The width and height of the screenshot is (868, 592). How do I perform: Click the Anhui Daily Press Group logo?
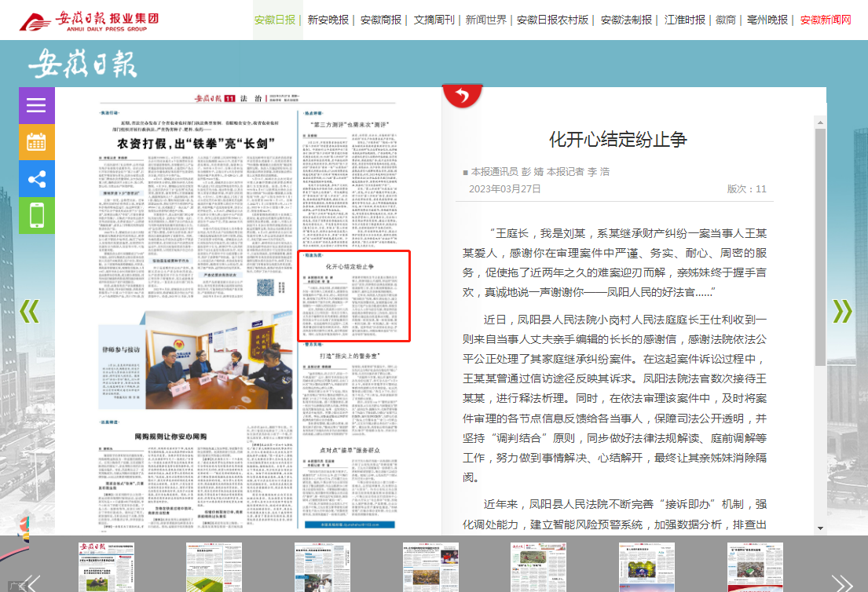pos(89,20)
